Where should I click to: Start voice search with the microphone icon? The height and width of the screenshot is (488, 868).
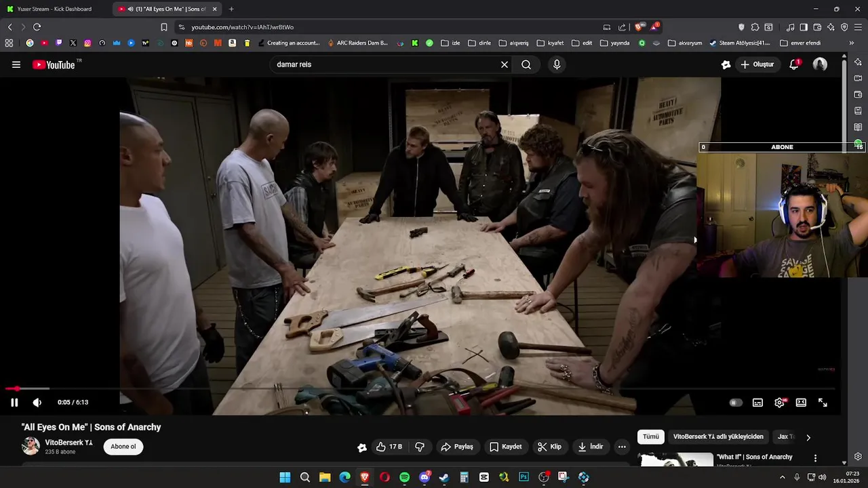click(557, 64)
